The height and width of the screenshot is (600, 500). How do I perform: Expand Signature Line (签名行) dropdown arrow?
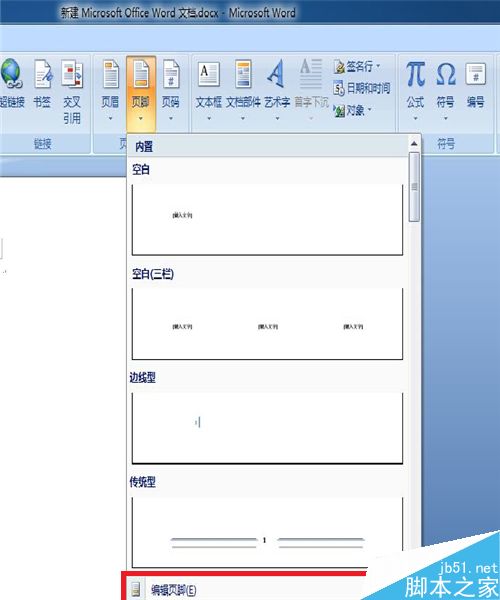coord(378,67)
